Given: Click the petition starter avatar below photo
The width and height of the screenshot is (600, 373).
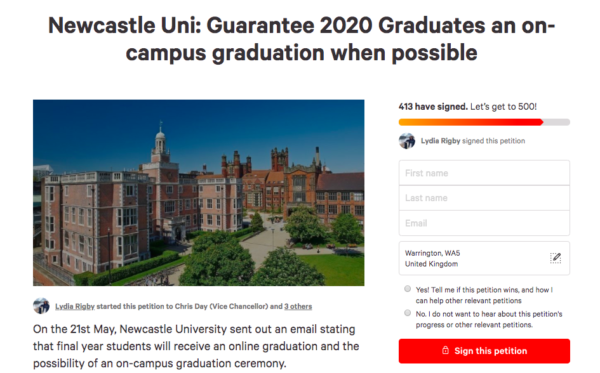Looking at the screenshot, I should tap(41, 306).
